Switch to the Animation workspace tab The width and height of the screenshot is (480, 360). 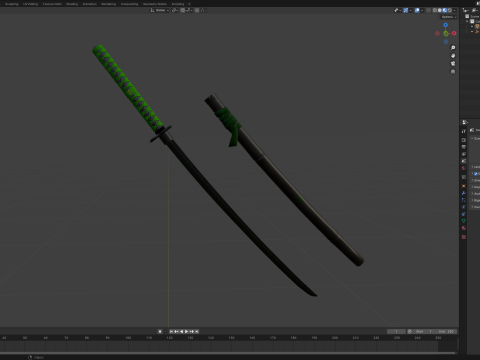pyautogui.click(x=89, y=4)
